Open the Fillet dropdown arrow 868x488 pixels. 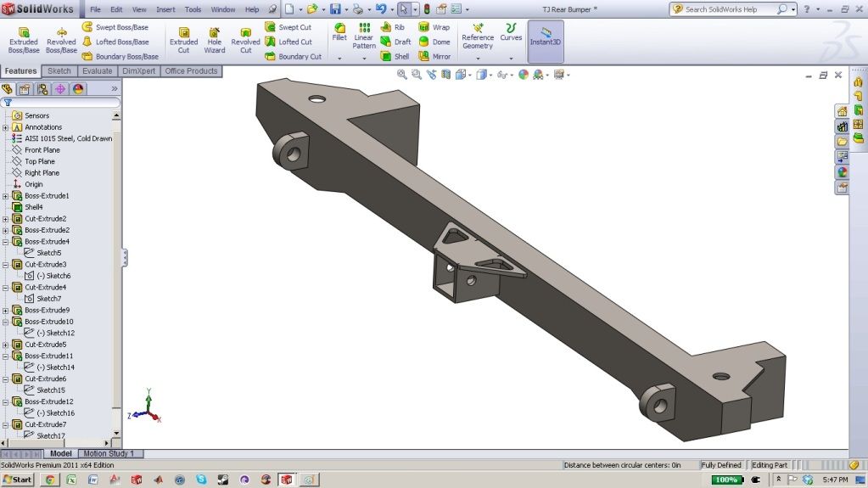click(x=339, y=59)
